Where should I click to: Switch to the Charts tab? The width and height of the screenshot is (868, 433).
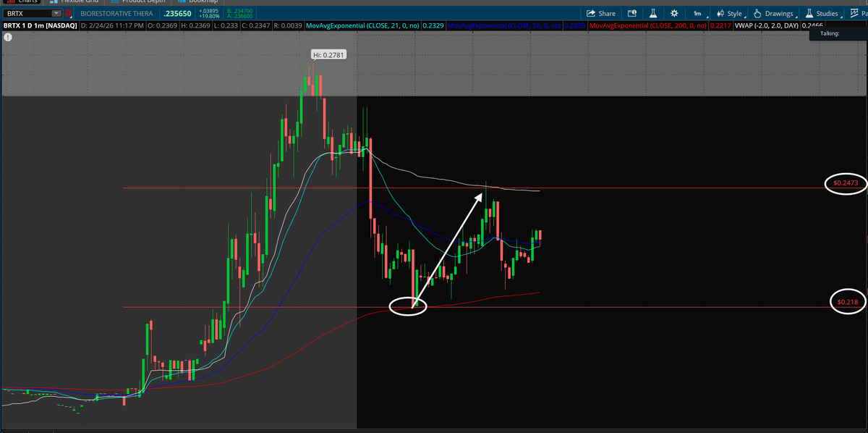23,1
